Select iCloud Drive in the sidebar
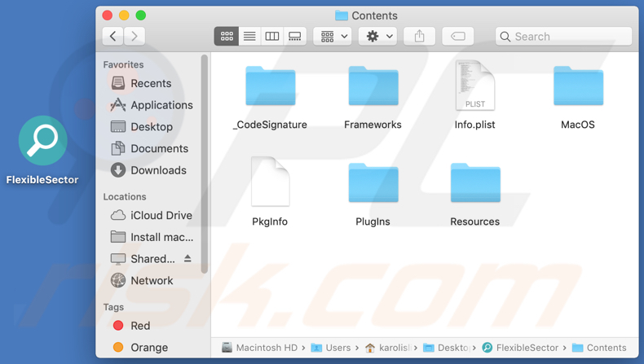 151,216
